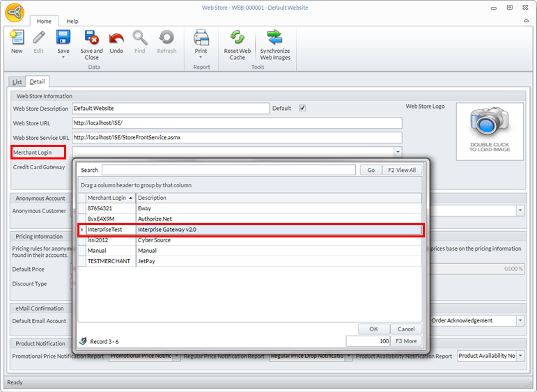Click the Search text field
537x392 pixels.
228,170
